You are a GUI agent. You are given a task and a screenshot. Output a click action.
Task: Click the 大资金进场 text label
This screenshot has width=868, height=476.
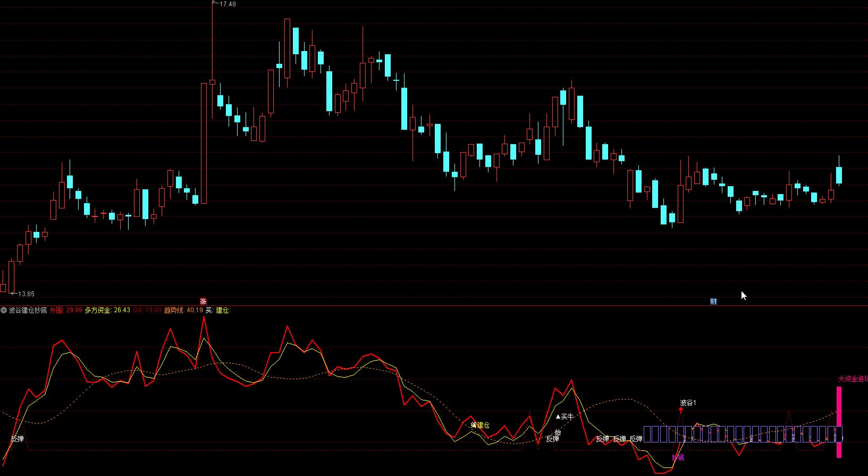point(853,379)
